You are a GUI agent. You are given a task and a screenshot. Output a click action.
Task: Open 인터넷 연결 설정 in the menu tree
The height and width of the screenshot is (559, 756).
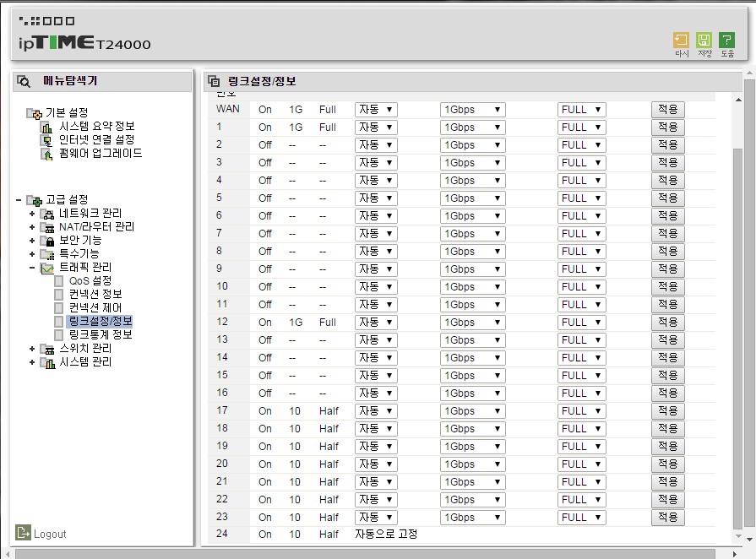[x=97, y=140]
